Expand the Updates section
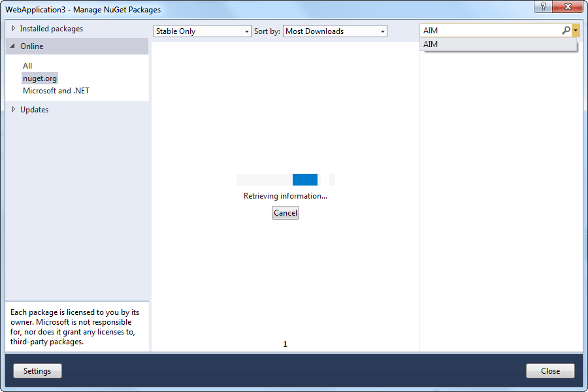The image size is (588, 392). pos(13,110)
